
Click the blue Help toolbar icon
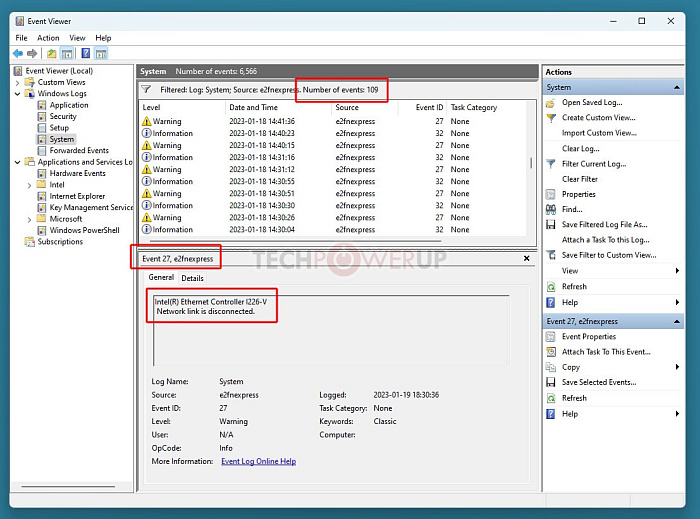(x=86, y=54)
